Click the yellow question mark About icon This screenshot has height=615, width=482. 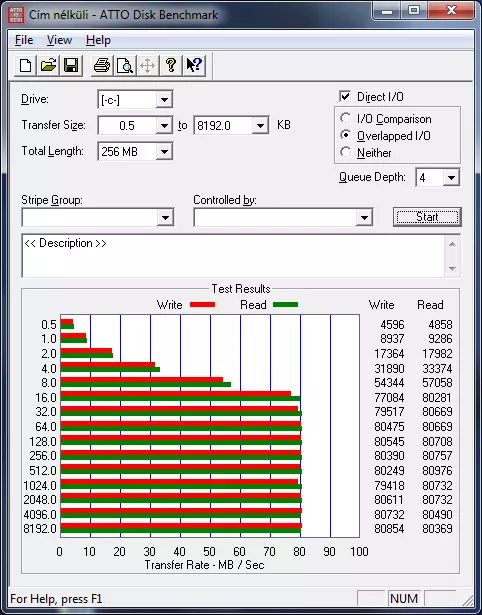pyautogui.click(x=171, y=65)
